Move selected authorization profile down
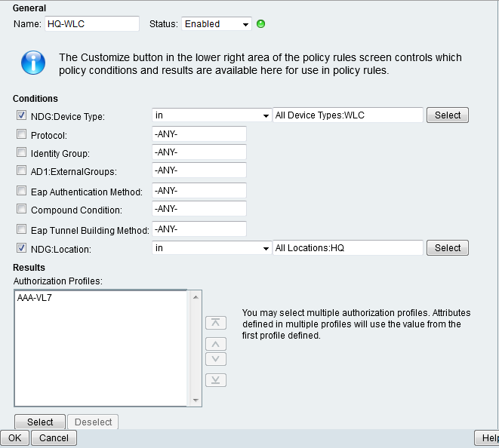The height and width of the screenshot is (448, 499). click(x=216, y=359)
